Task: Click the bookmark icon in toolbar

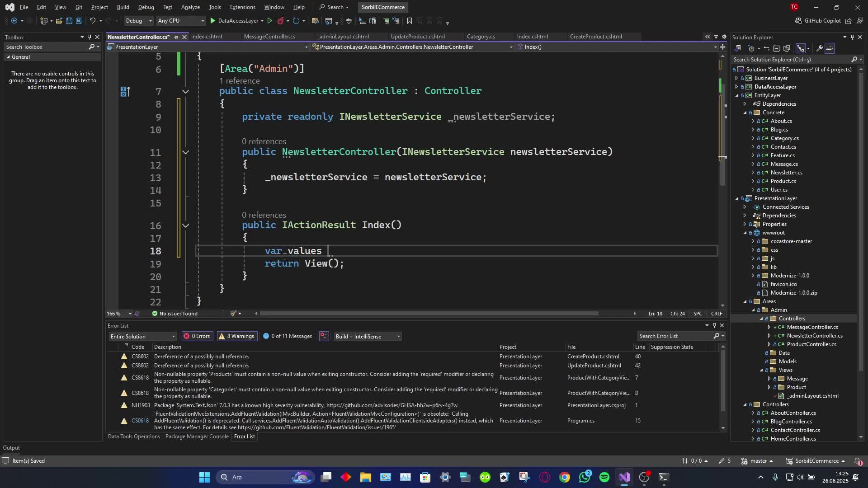Action: point(409,21)
